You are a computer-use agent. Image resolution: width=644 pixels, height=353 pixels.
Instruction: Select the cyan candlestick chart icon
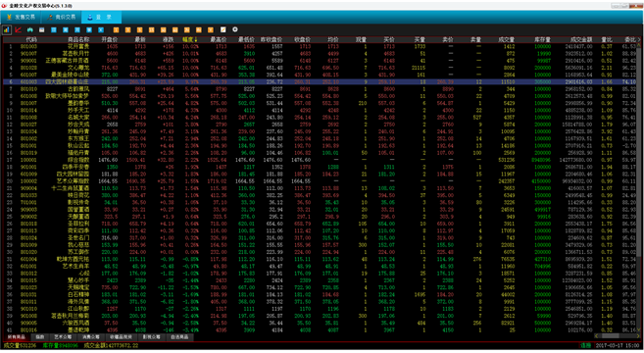(30, 29)
